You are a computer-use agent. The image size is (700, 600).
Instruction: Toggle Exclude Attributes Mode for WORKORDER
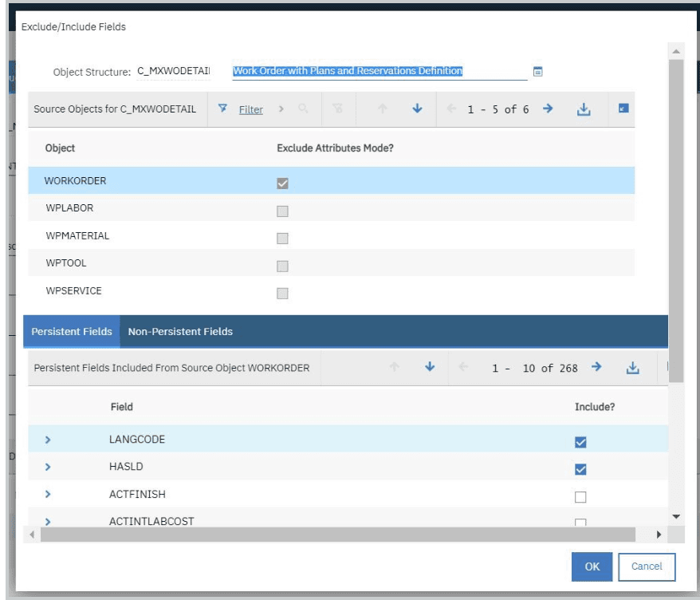point(282,184)
